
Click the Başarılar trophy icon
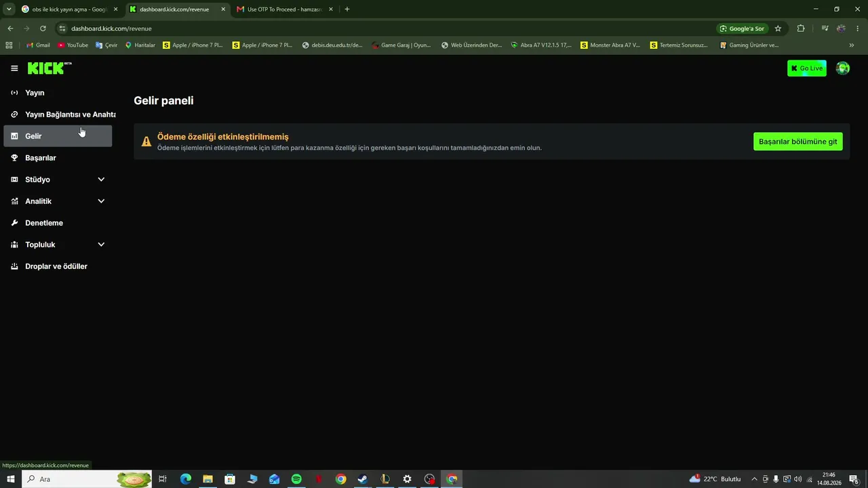pyautogui.click(x=14, y=158)
